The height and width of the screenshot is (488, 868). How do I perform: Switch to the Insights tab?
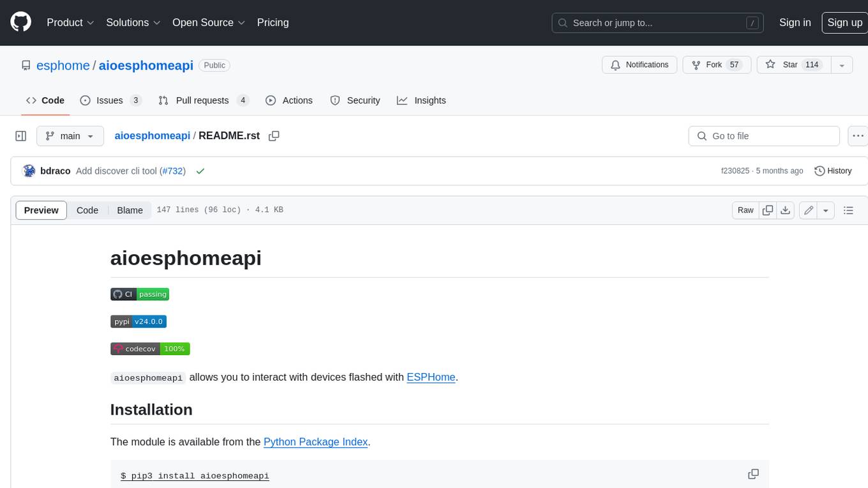tap(421, 100)
